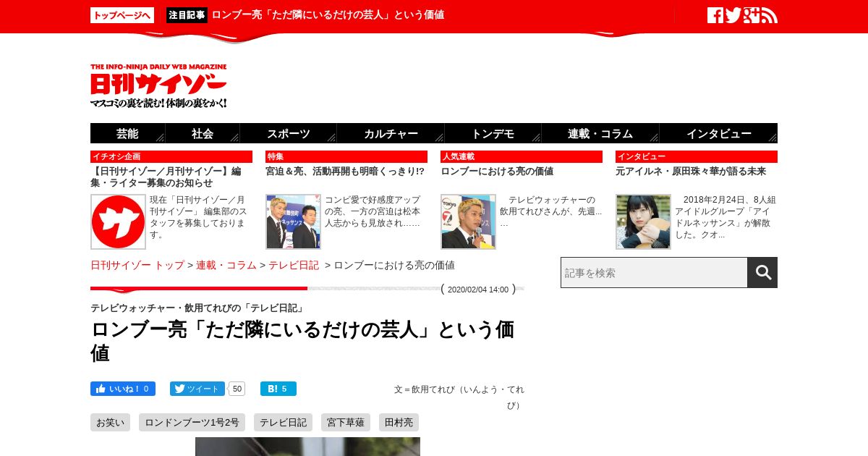Viewport: 868px width, 456px height.
Task: Open the ロンブーにおける亮の価値 popular series link
Action: [x=497, y=172]
